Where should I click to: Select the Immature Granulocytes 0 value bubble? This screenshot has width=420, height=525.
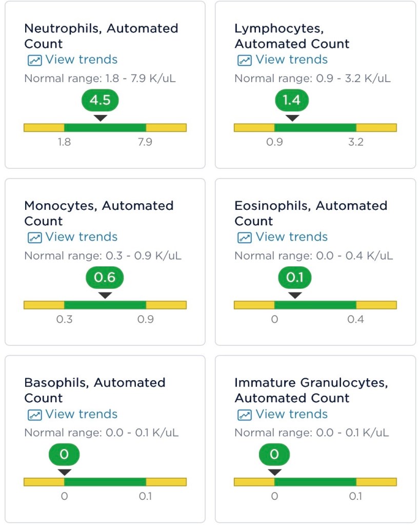pyautogui.click(x=274, y=455)
